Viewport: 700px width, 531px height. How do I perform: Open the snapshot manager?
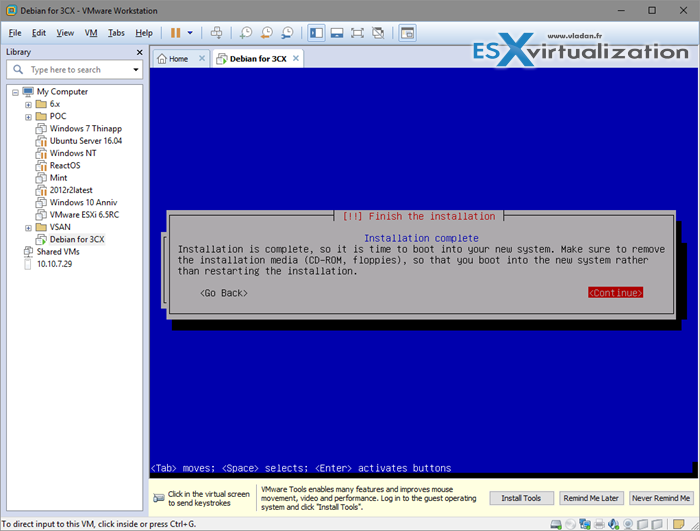[x=287, y=33]
